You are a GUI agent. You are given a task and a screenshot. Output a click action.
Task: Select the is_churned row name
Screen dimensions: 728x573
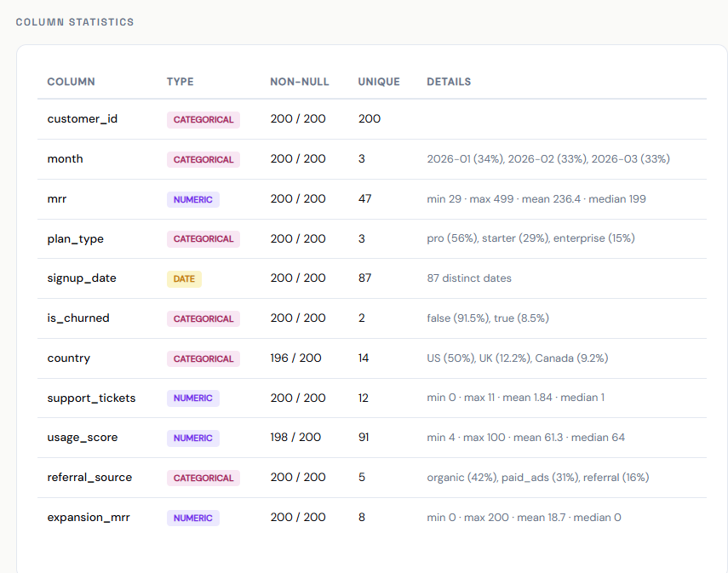[78, 318]
